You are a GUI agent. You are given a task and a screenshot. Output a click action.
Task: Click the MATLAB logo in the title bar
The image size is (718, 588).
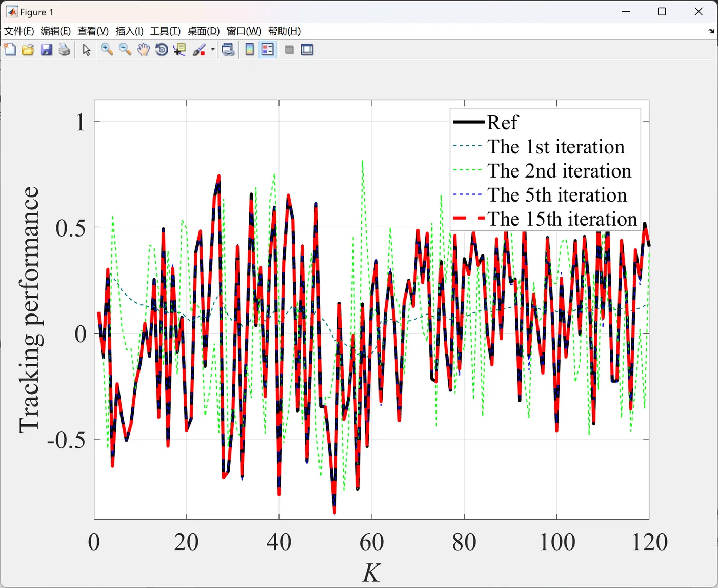12,12
